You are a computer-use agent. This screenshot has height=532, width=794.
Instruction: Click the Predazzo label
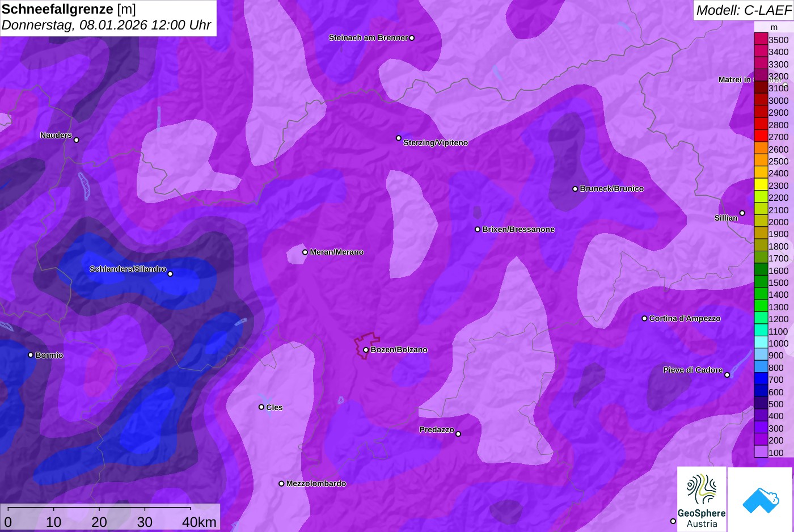[x=437, y=430]
